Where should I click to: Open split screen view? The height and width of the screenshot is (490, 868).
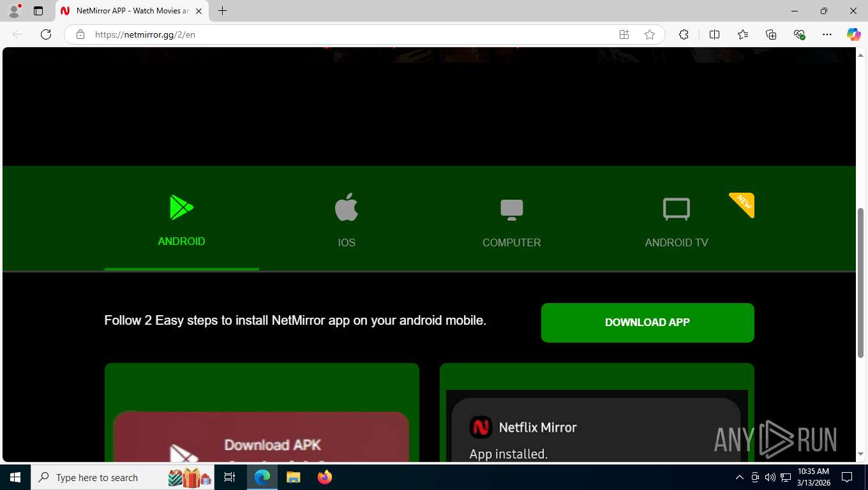click(x=714, y=34)
